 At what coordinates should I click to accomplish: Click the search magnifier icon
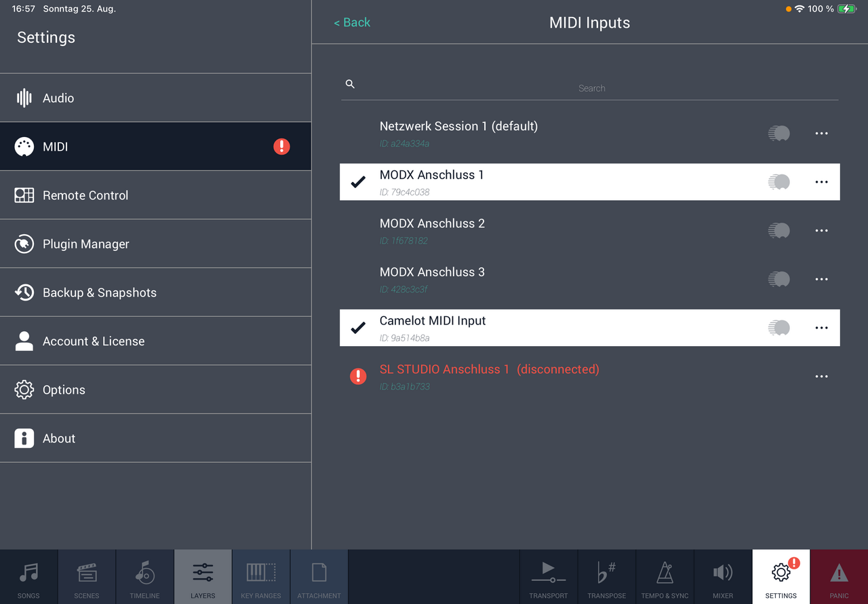click(x=350, y=84)
